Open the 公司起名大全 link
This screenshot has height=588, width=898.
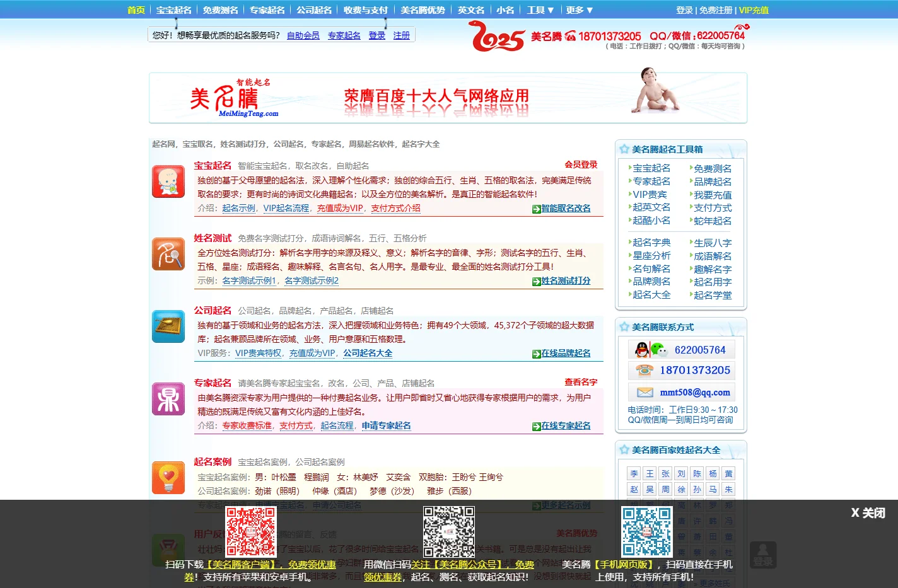tap(368, 353)
